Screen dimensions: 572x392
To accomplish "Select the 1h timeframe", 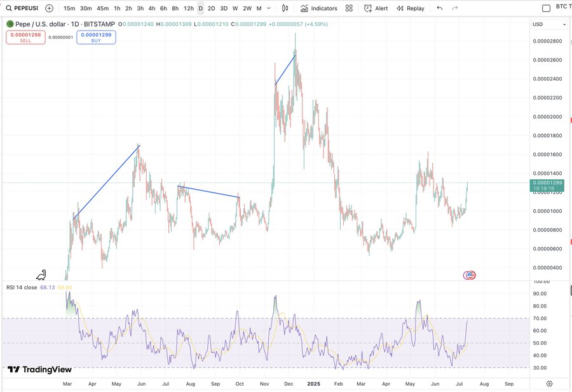I will point(117,8).
